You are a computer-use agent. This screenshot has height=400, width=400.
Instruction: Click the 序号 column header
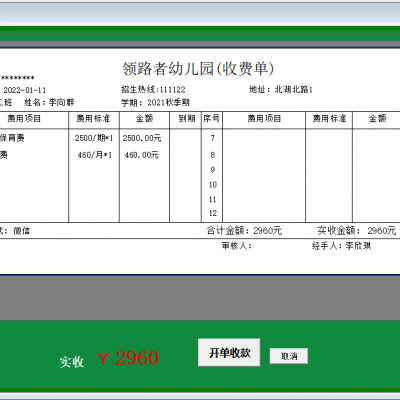click(x=212, y=118)
